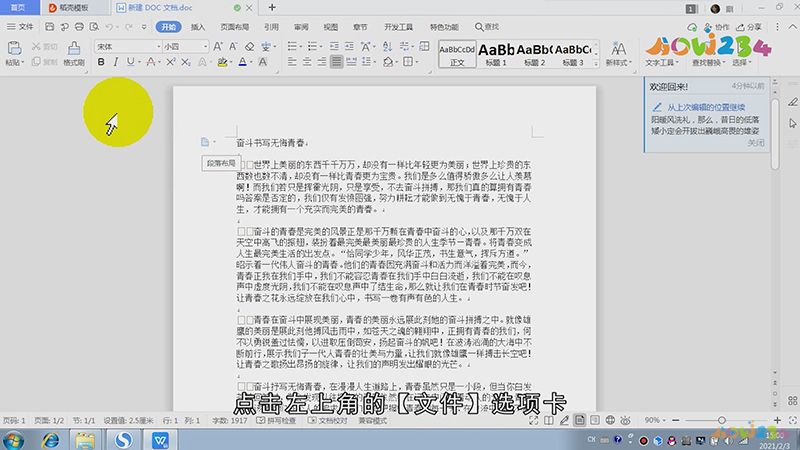800x450 pixels.
Task: Click the 协作 button
Action: pyautogui.click(x=716, y=27)
